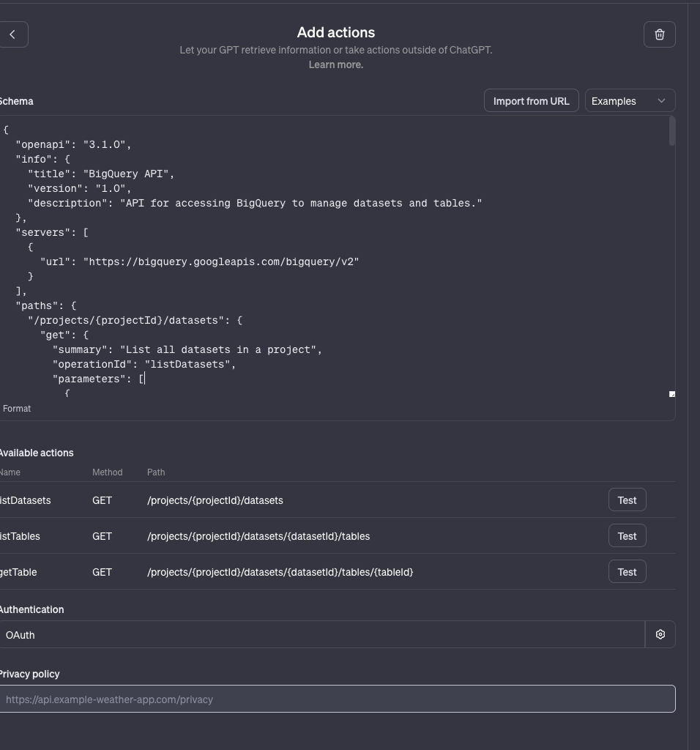The width and height of the screenshot is (700, 750).
Task: Click the schema description line text
Action: [x=255, y=204]
